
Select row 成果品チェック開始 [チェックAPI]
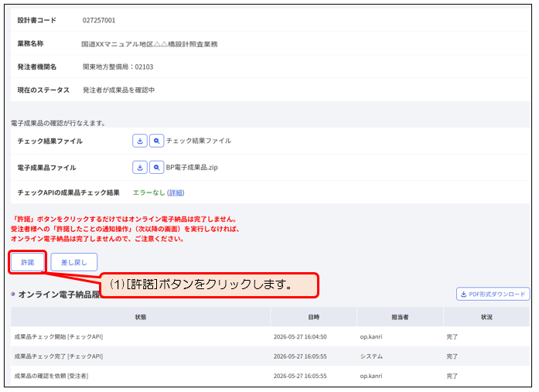(270, 336)
